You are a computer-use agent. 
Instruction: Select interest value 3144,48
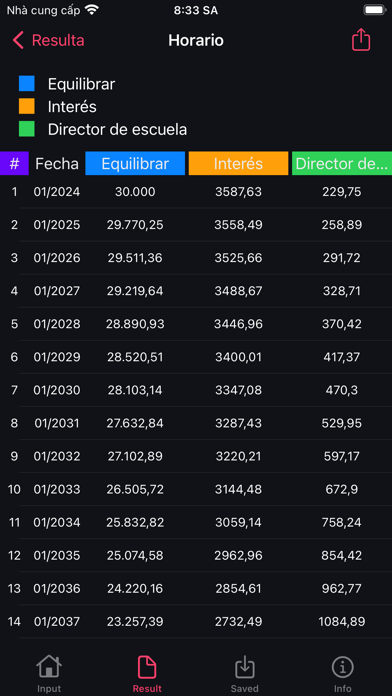(238, 490)
